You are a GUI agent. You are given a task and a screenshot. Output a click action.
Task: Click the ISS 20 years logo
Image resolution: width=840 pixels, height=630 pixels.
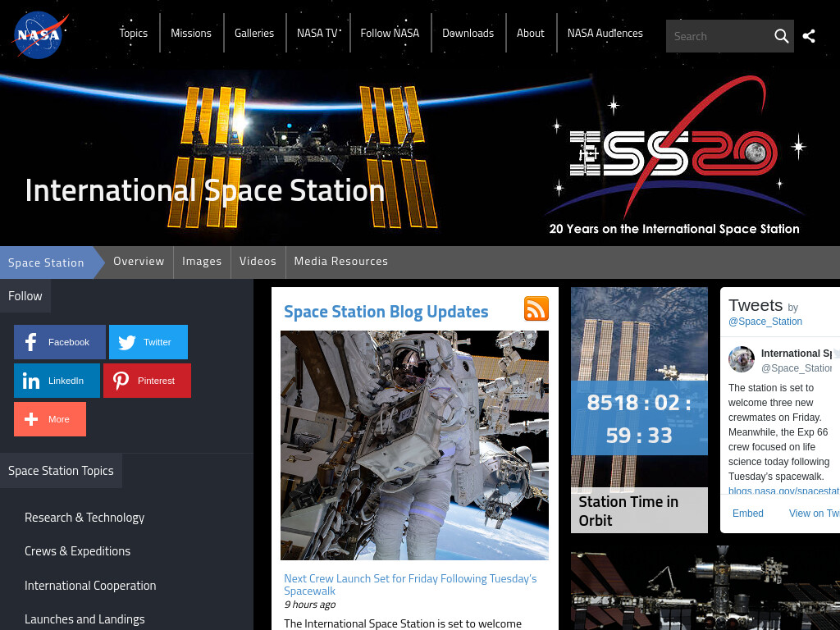(x=674, y=155)
